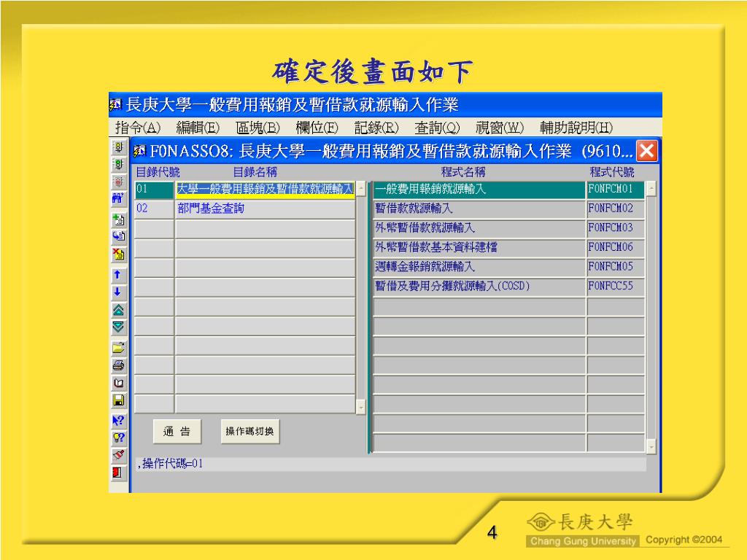Open the 輔助說明(H) help menu
The height and width of the screenshot is (560, 747).
(576, 128)
